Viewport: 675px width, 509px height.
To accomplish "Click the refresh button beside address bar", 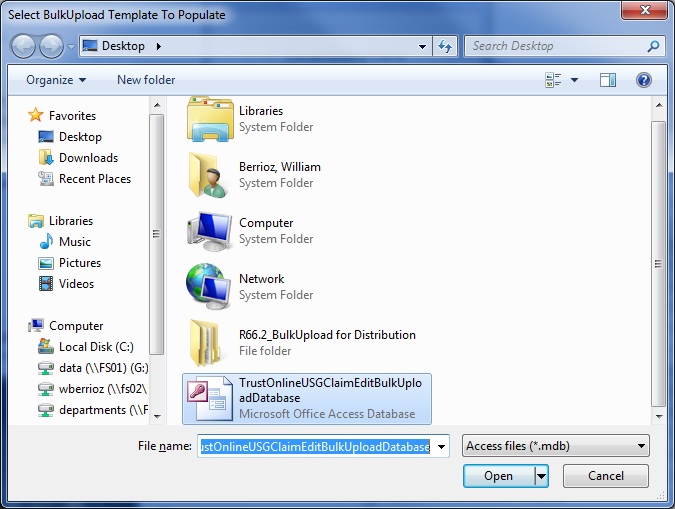I will coord(446,46).
